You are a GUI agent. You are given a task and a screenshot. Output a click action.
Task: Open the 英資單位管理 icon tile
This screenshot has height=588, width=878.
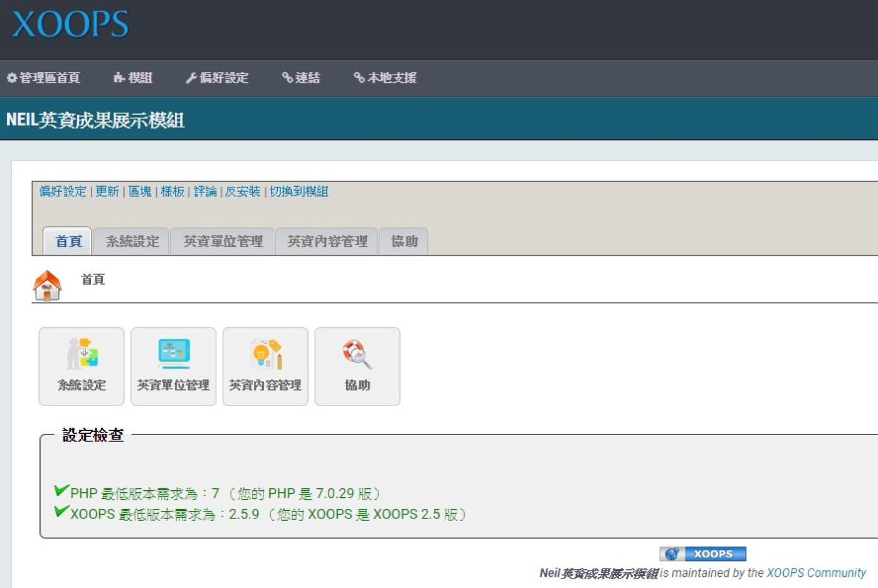(x=173, y=366)
